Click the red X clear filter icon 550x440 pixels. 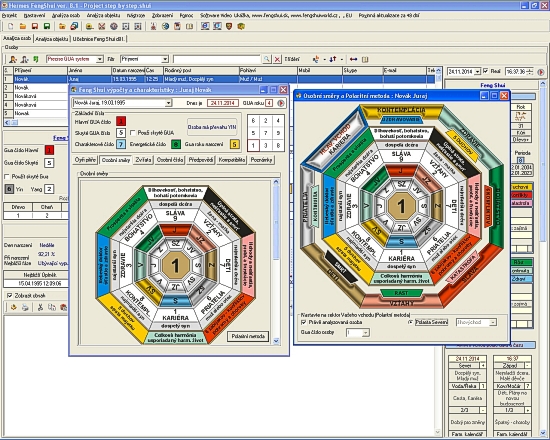pos(277,59)
